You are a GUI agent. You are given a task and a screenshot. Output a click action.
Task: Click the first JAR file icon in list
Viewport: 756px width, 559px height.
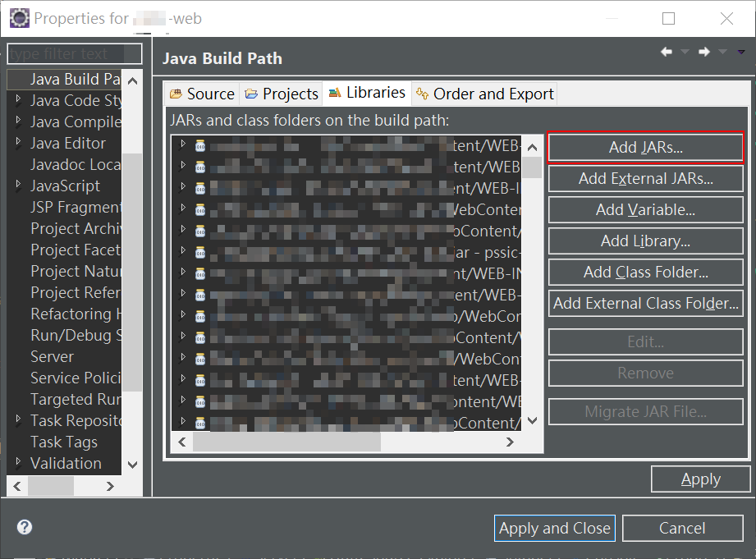[x=199, y=146]
